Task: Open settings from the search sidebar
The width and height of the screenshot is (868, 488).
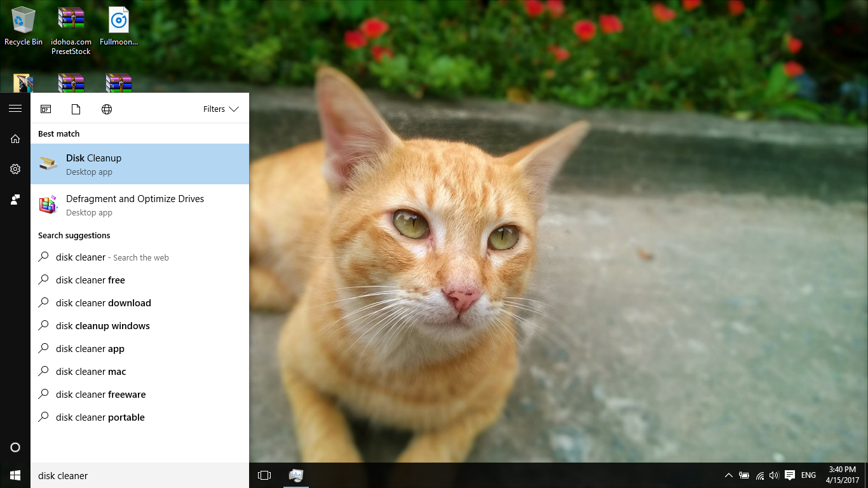Action: coord(15,169)
